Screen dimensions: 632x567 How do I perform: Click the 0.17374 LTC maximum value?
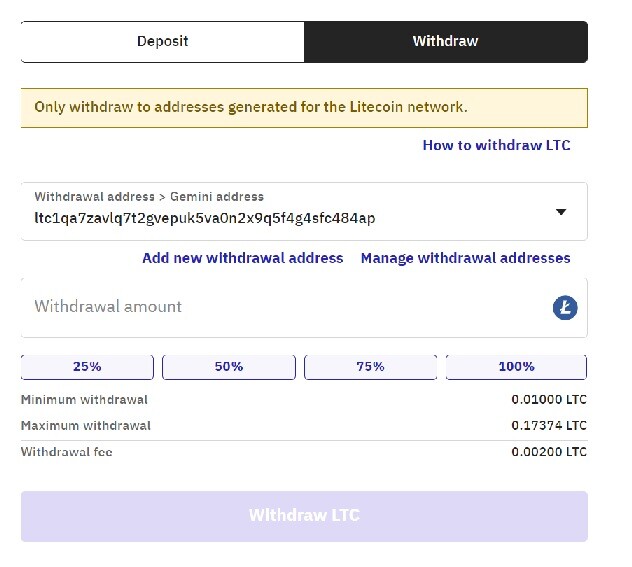tap(548, 426)
